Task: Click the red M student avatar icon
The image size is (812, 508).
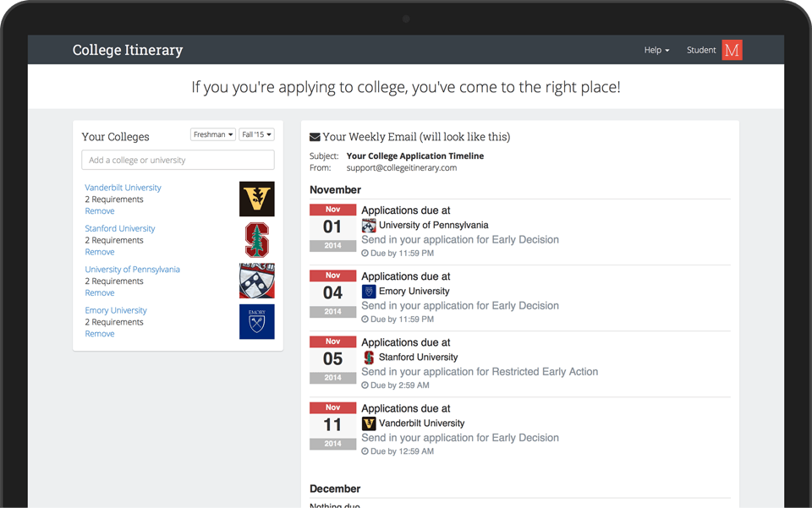Action: coord(732,50)
